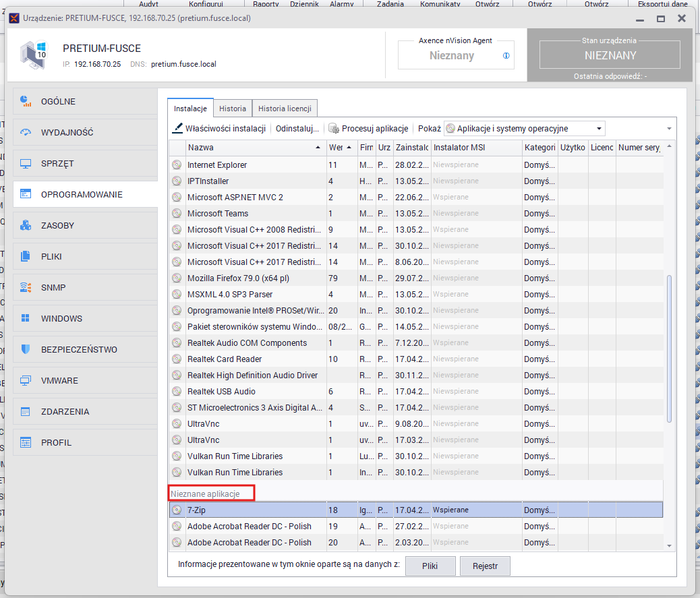This screenshot has width=700, height=598.
Task: Click Odinstaluj in the toolbar
Action: [297, 128]
